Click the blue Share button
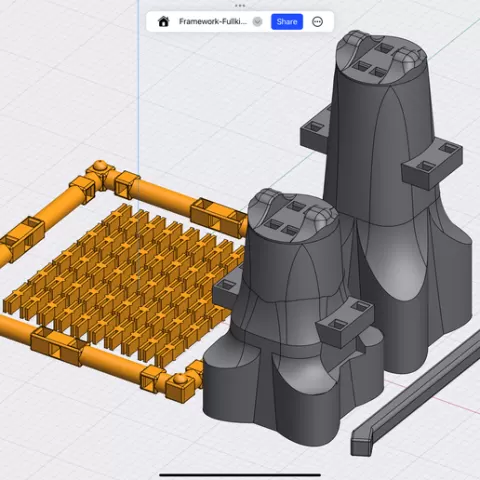 [x=287, y=22]
